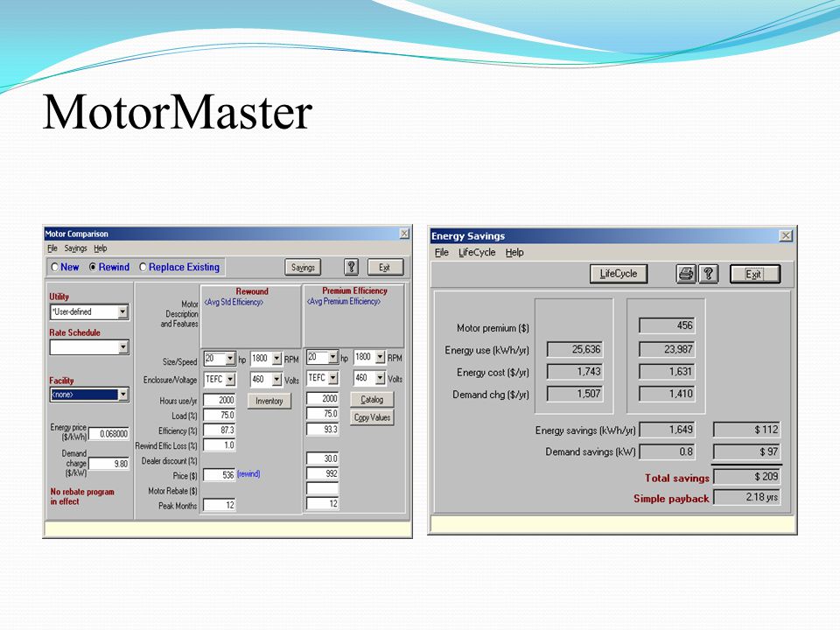Click Rewind Effic Loss field showing 1.0

[220, 444]
